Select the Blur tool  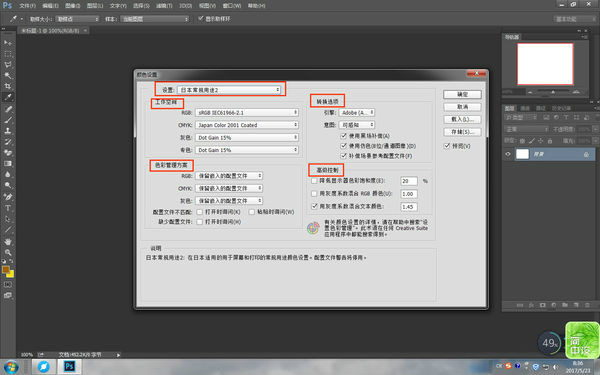[8, 174]
